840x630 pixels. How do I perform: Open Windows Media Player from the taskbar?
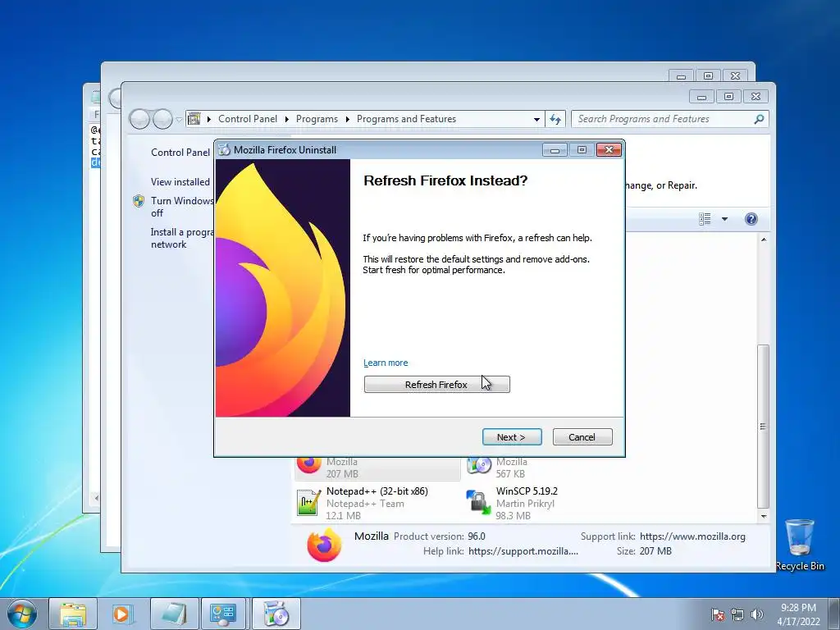point(121,614)
